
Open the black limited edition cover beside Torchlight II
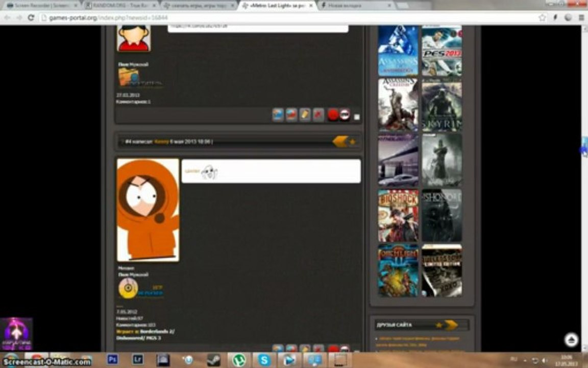pyautogui.click(x=442, y=270)
